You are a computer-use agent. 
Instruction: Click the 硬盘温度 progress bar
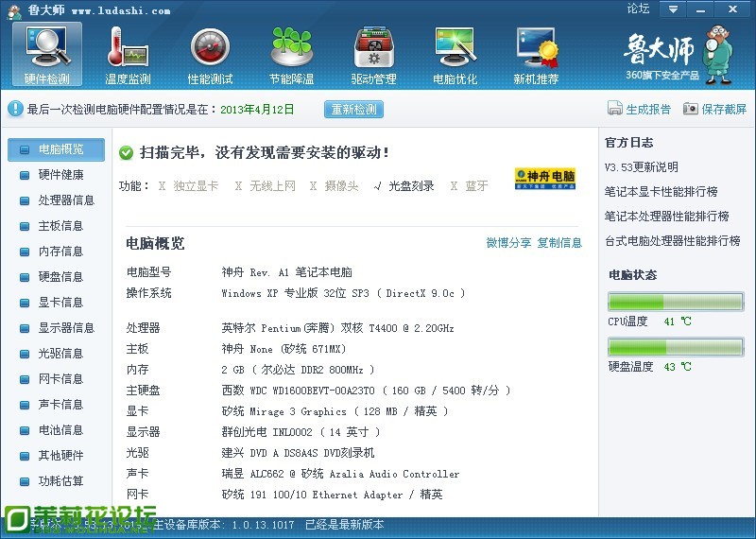[x=676, y=347]
